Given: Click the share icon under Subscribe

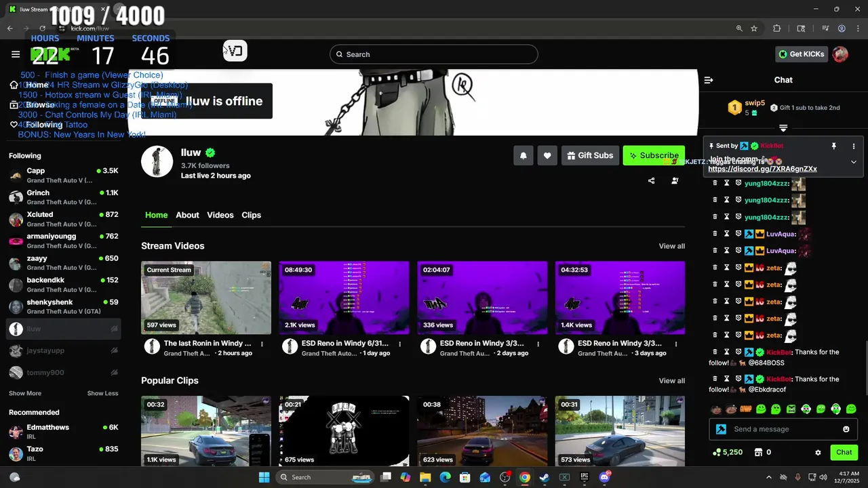Looking at the screenshot, I should click(651, 181).
